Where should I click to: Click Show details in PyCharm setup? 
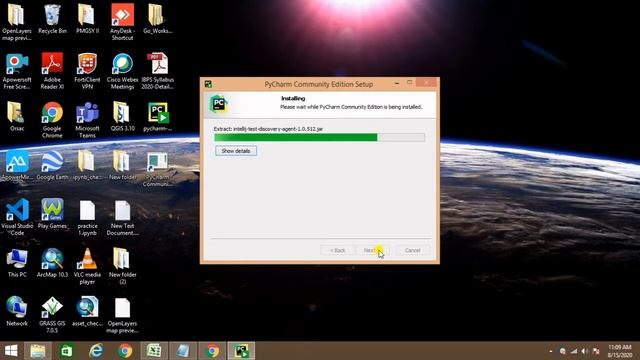[236, 151]
